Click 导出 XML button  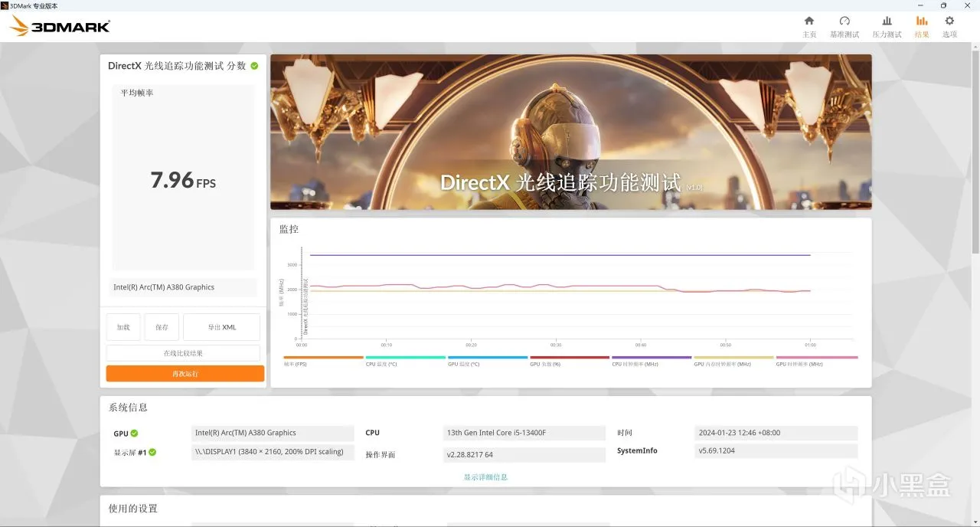coord(222,327)
